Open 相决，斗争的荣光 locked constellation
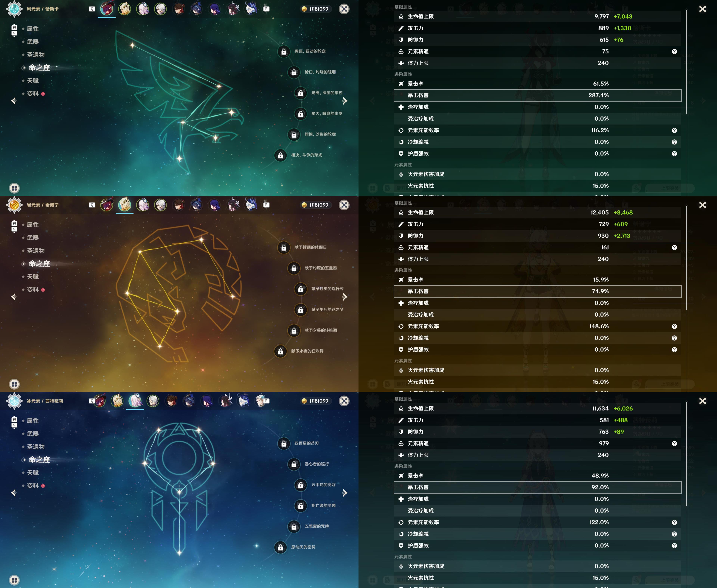 pos(281,155)
